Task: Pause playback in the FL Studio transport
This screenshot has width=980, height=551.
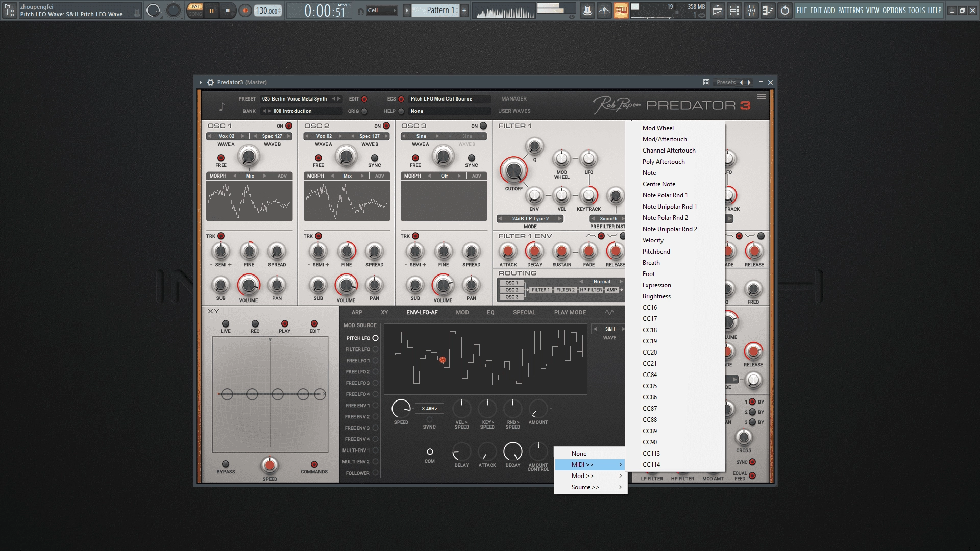Action: pos(211,10)
